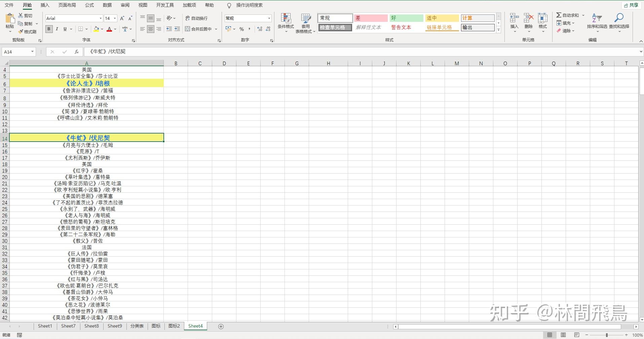This screenshot has width=644, height=339.
Task: Click the insert function fx icon
Action: click(x=77, y=51)
